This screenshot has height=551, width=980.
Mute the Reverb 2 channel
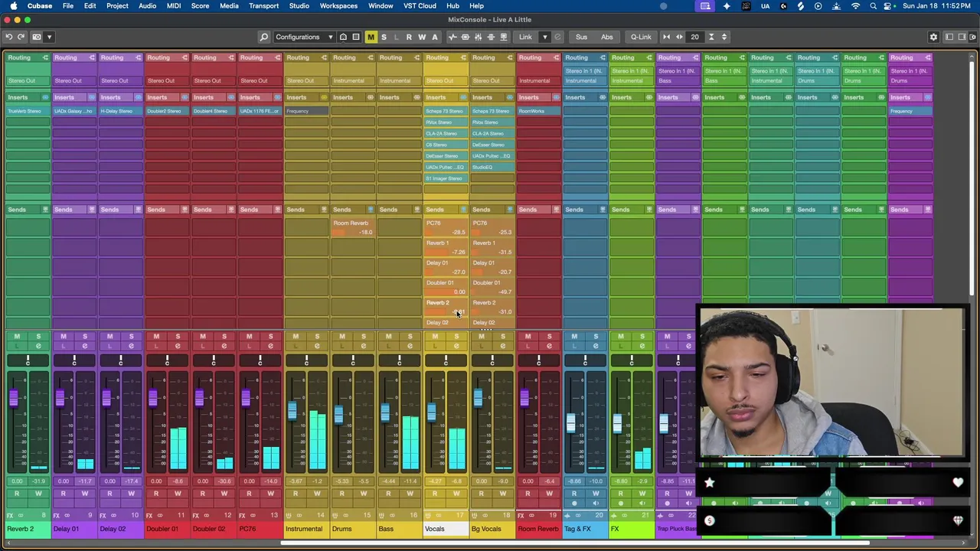coord(17,337)
